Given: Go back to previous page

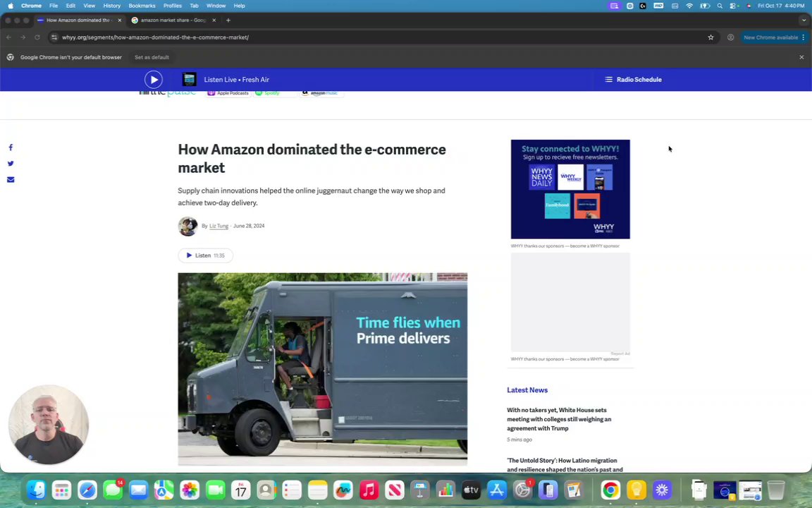Looking at the screenshot, I should (8, 37).
